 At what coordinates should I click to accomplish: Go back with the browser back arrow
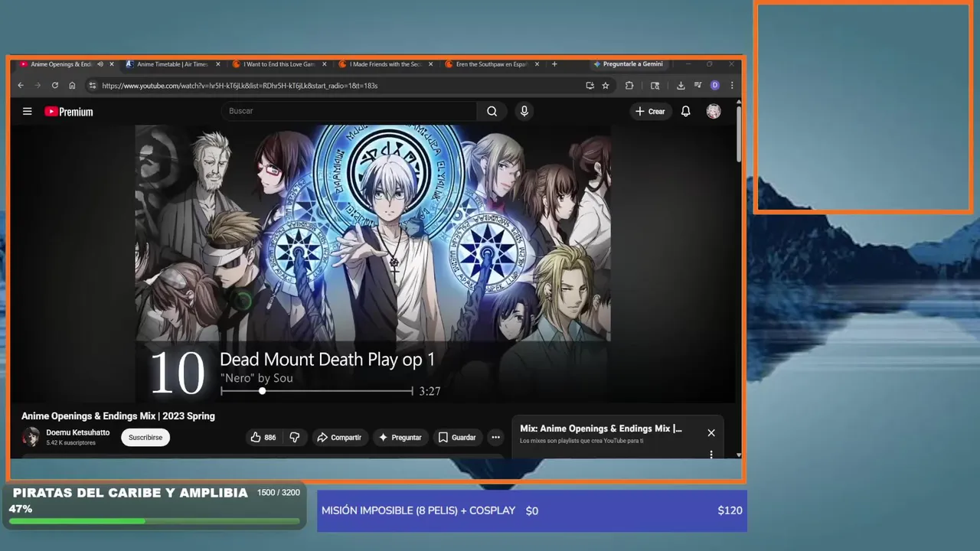point(21,86)
